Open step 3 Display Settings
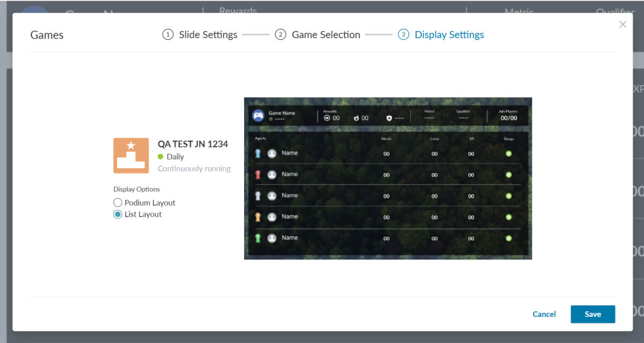Viewport: 644px width, 343px height. click(x=441, y=35)
